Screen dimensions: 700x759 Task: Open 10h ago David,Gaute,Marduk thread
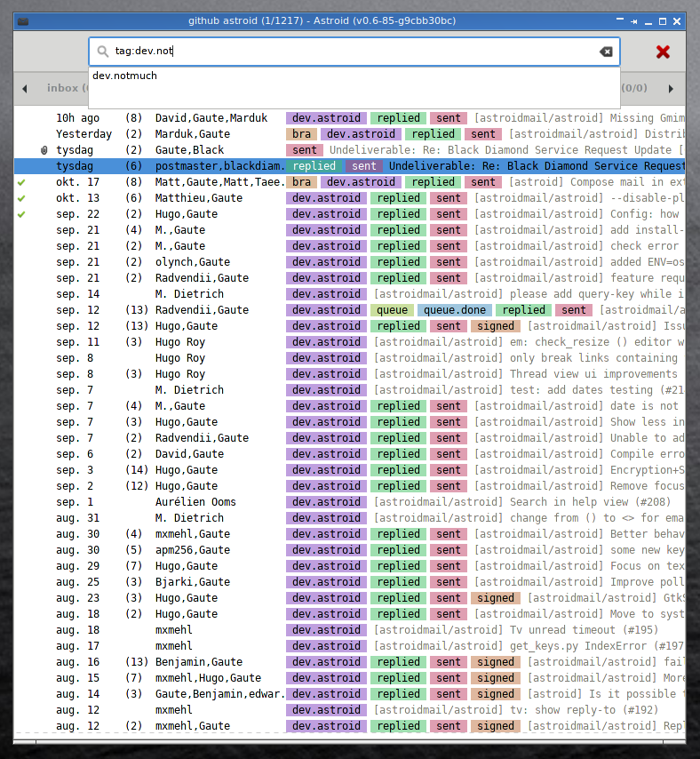click(350, 118)
